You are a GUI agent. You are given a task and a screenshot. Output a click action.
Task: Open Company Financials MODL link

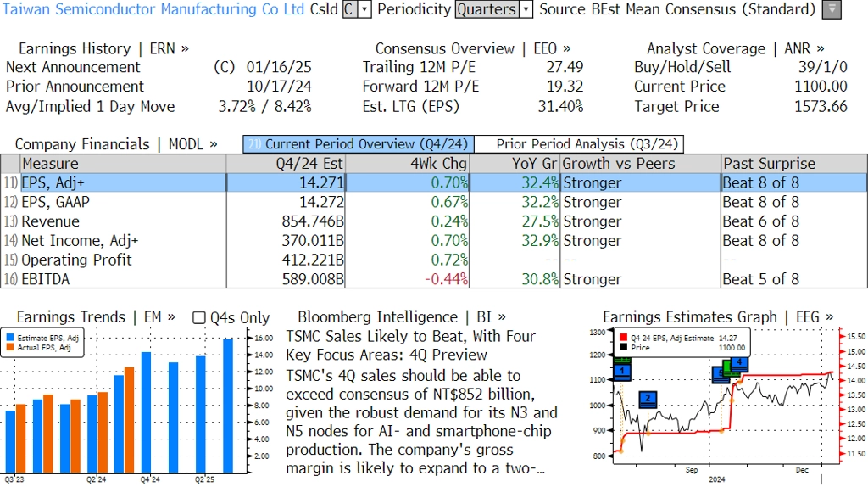[x=115, y=144]
